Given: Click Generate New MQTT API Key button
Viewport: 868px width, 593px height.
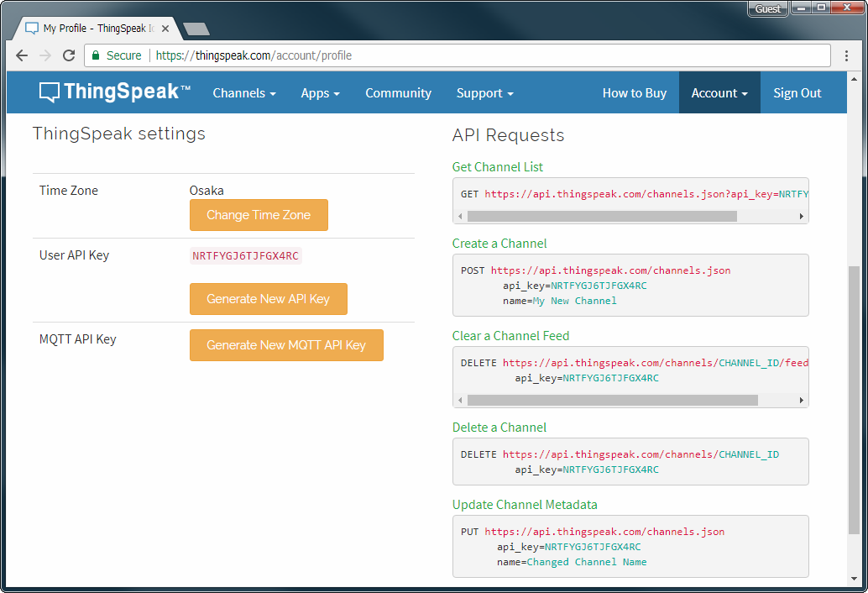Looking at the screenshot, I should click(286, 345).
